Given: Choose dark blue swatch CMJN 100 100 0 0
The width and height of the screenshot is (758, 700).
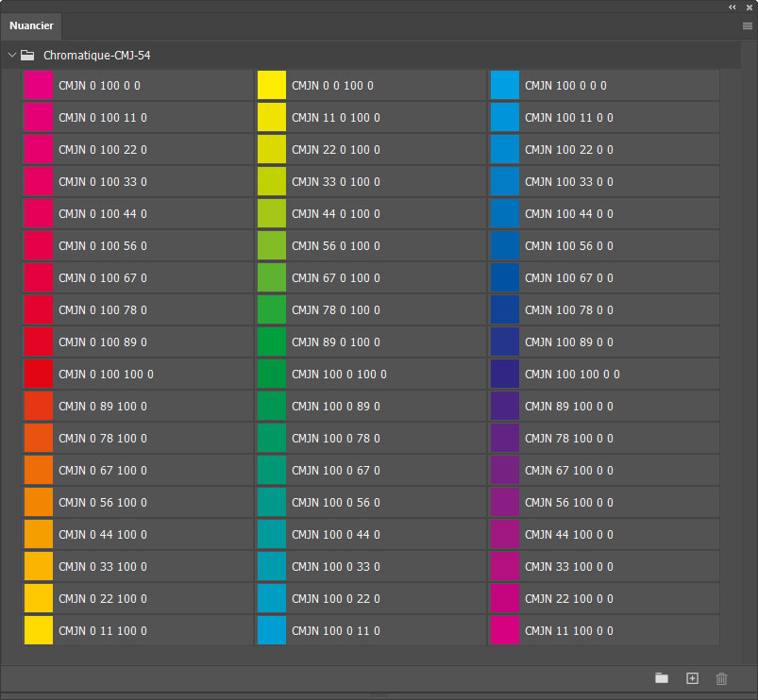Looking at the screenshot, I should click(505, 375).
